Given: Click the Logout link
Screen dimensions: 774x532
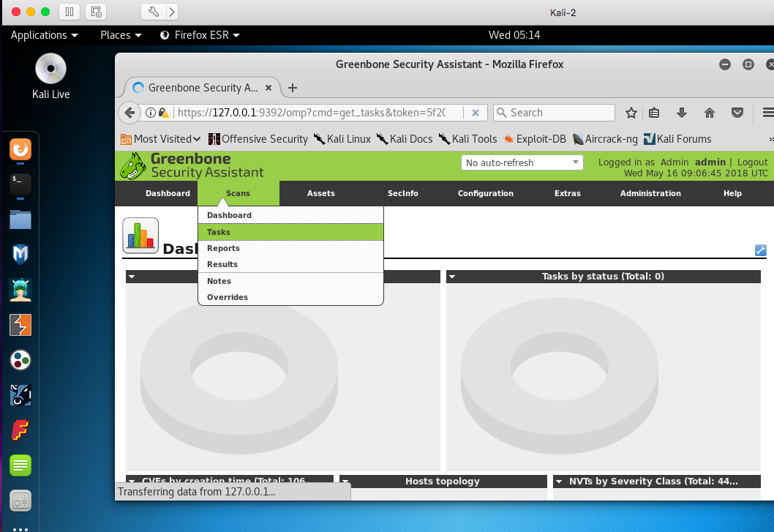Looking at the screenshot, I should (752, 162).
